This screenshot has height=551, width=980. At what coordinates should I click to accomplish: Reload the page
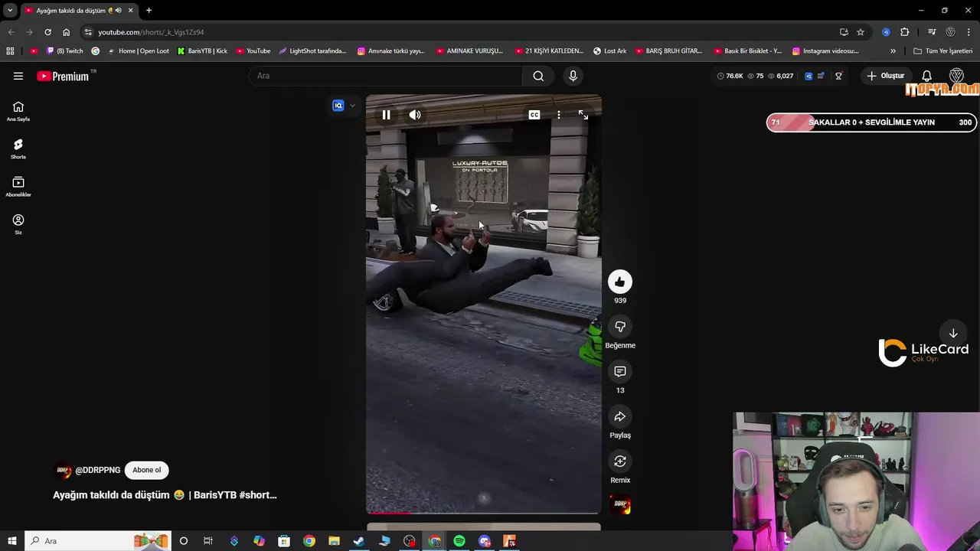tap(47, 32)
